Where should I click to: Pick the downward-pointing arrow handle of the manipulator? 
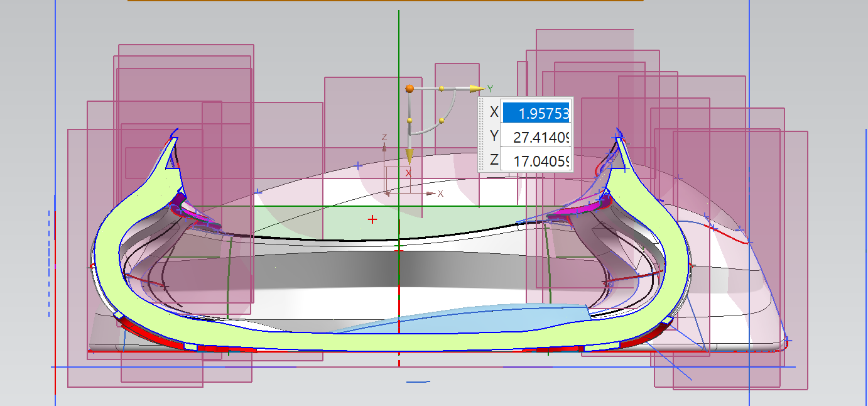point(409,156)
